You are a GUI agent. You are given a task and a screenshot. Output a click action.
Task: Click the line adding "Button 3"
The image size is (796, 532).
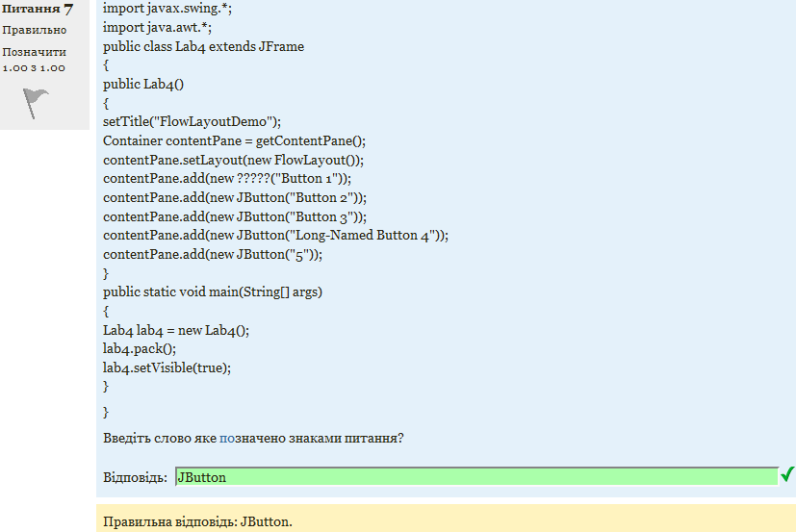235,217
